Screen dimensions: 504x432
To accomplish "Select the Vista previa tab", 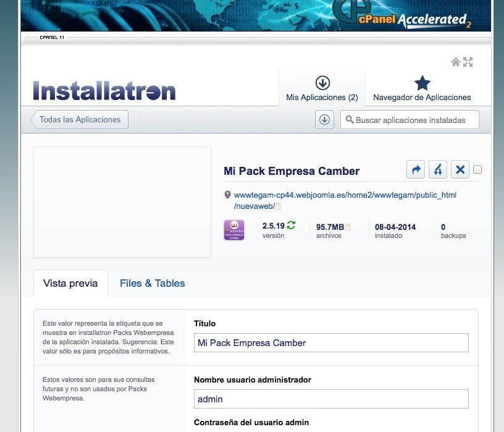I will click(x=70, y=283).
